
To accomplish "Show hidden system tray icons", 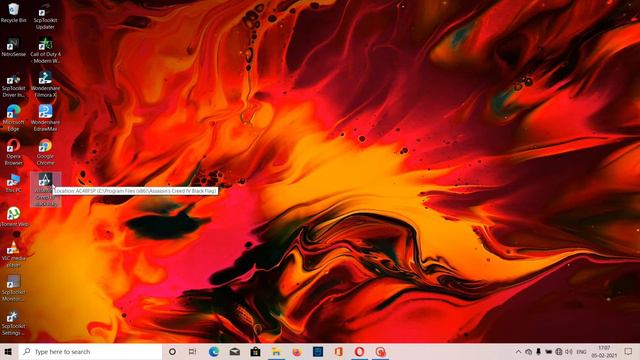I will 518,351.
